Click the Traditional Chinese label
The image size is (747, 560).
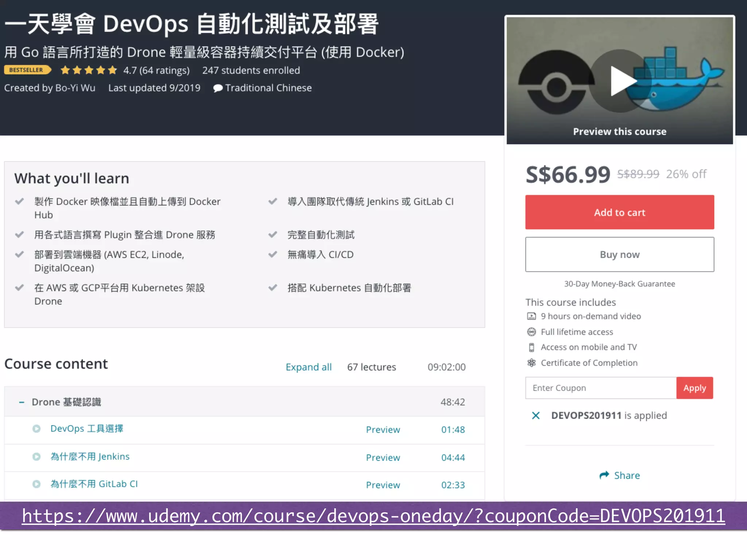coord(268,88)
